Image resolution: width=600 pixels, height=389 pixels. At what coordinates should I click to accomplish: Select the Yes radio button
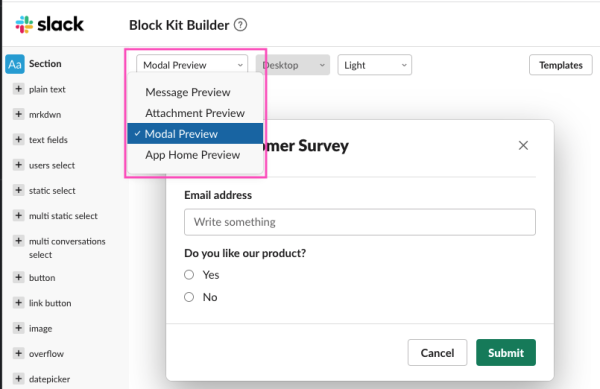(x=189, y=275)
